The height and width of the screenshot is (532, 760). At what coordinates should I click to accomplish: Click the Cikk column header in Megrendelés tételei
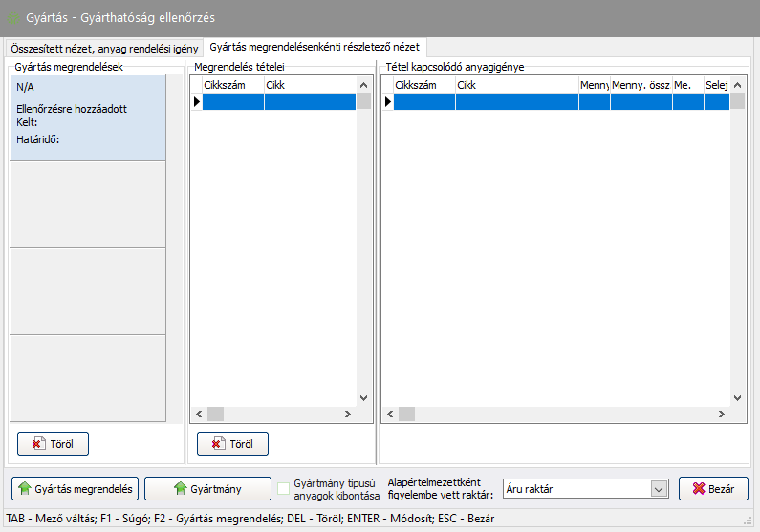310,85
